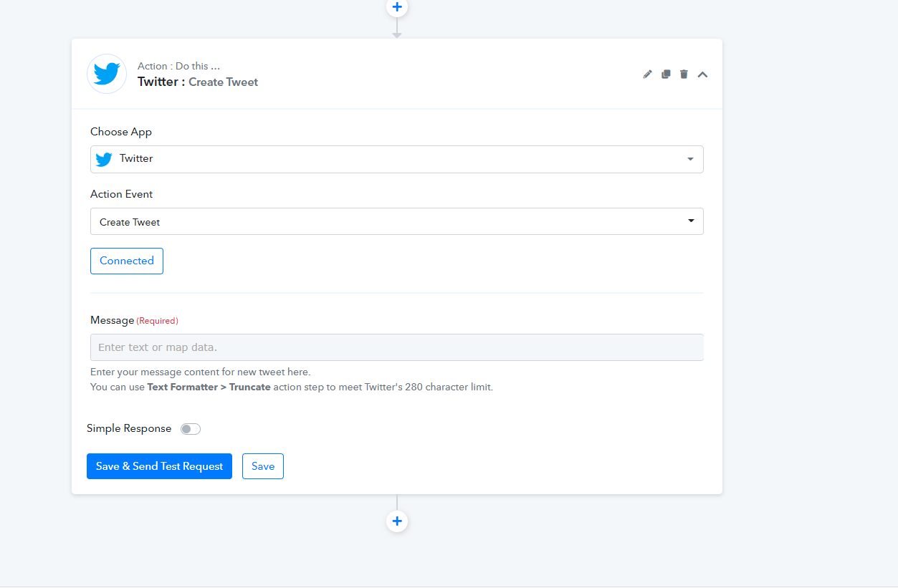Add a step below the Twitter action

(x=397, y=521)
